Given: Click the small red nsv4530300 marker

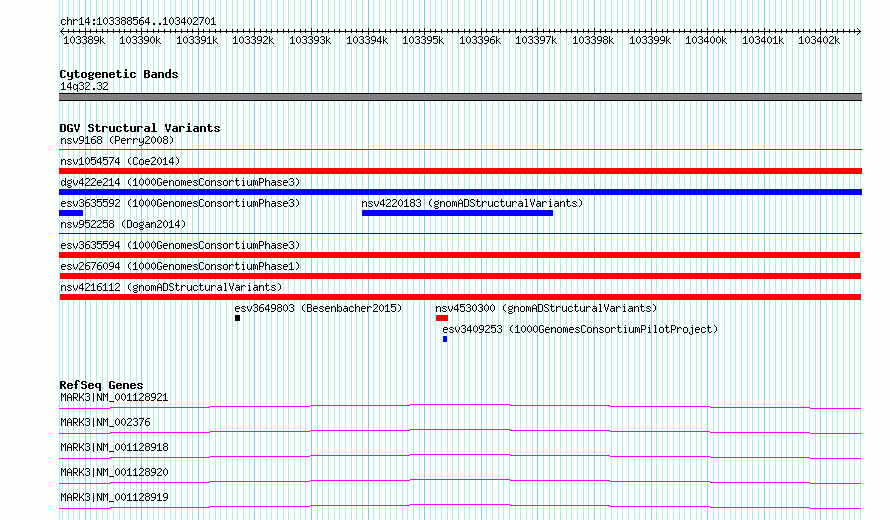Looking at the screenshot, I should 442,318.
